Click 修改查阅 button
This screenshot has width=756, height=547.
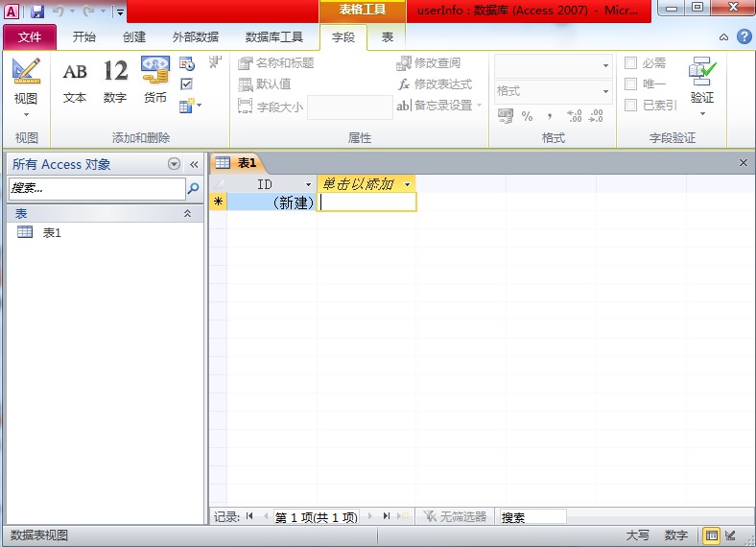point(428,62)
